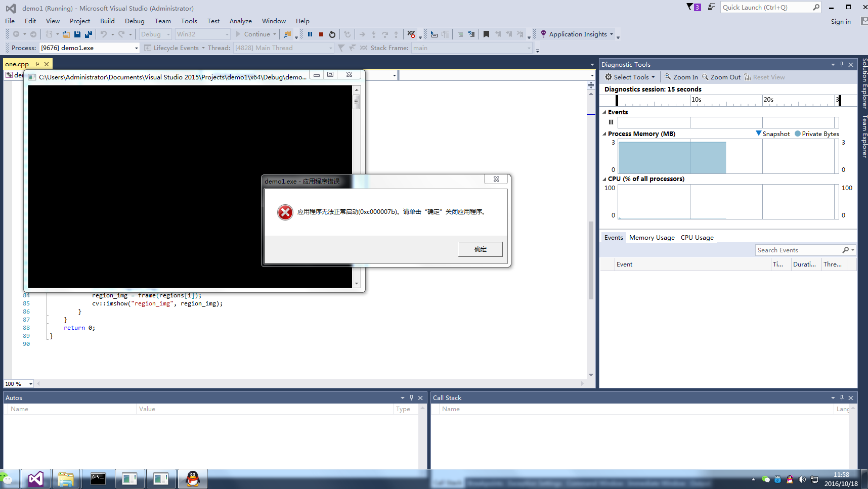Image resolution: width=868 pixels, height=489 pixels.
Task: Click the Event column header
Action: (x=692, y=264)
